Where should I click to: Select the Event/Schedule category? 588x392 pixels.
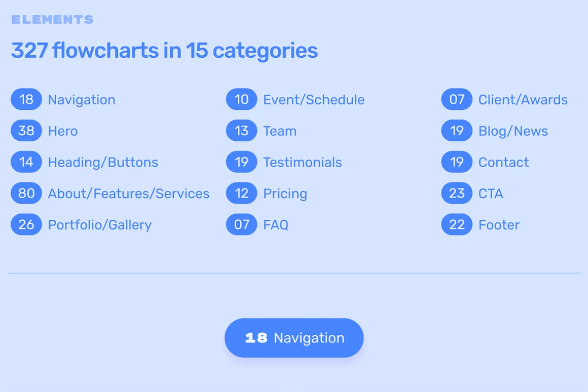[x=314, y=100]
